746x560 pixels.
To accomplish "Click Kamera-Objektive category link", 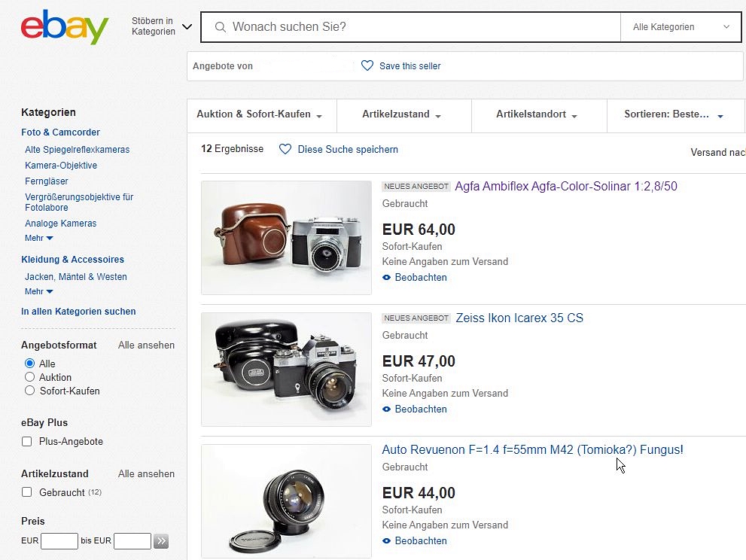I will (x=61, y=166).
